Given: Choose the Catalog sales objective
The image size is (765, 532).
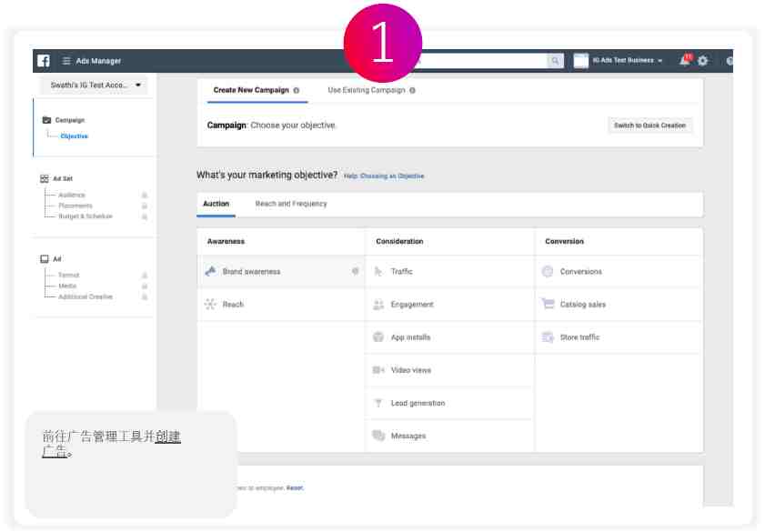Looking at the screenshot, I should pyautogui.click(x=619, y=305).
